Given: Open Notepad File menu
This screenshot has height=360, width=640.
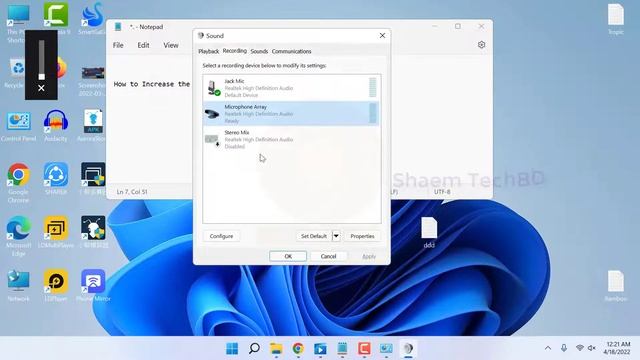Looking at the screenshot, I should point(118,45).
